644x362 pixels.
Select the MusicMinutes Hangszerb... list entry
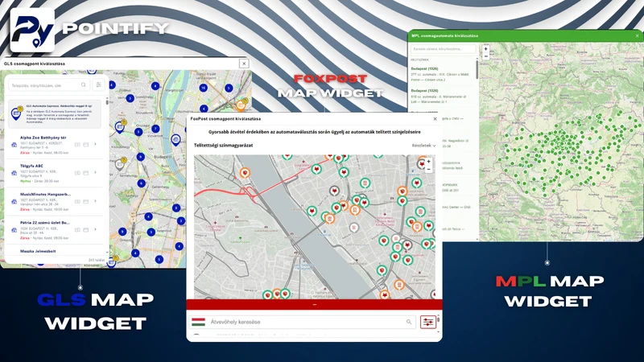click(x=55, y=202)
